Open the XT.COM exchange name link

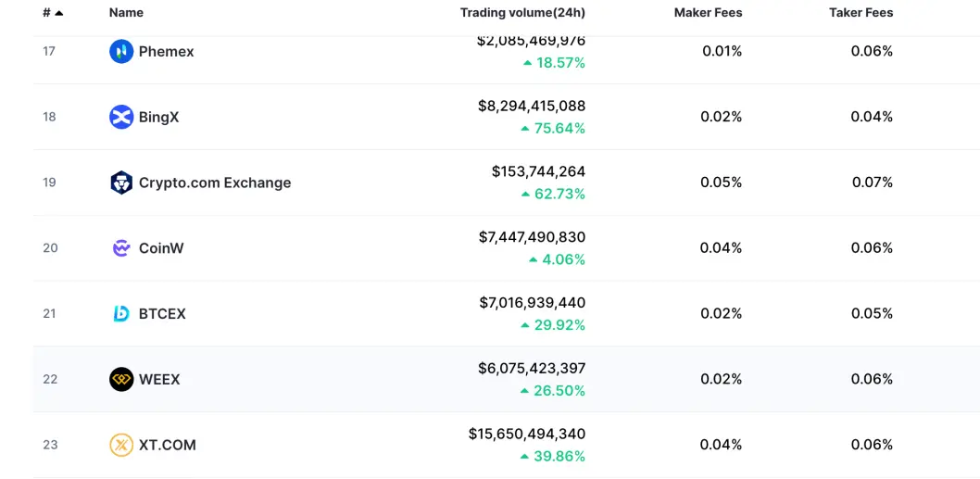pos(168,446)
